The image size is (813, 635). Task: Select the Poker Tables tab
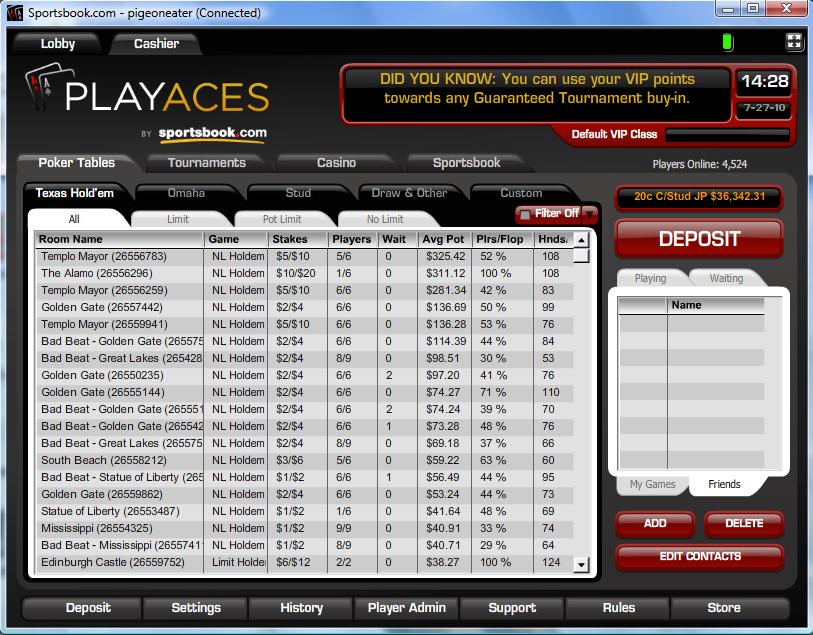coord(76,163)
